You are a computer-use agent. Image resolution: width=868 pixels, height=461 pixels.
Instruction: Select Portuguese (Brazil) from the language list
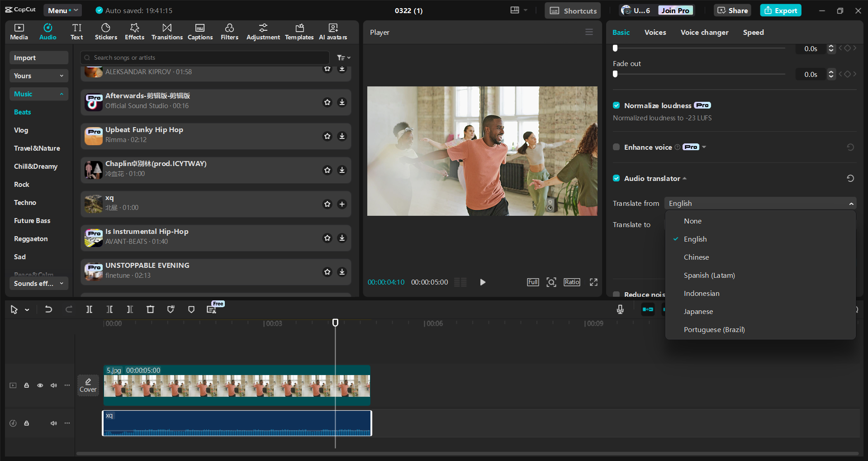point(760,329)
